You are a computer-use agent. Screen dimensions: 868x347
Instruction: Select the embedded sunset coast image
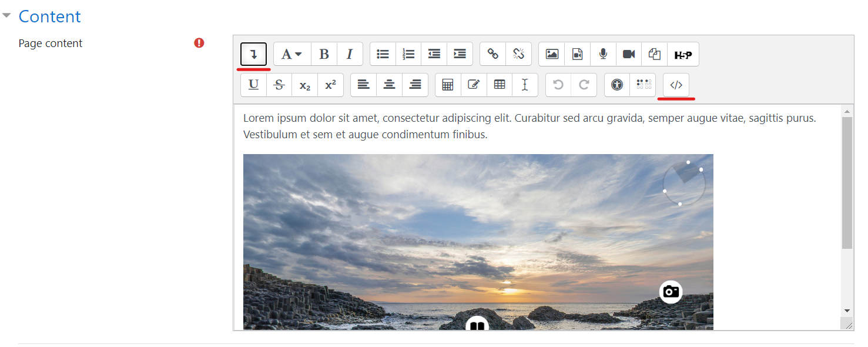(x=478, y=242)
